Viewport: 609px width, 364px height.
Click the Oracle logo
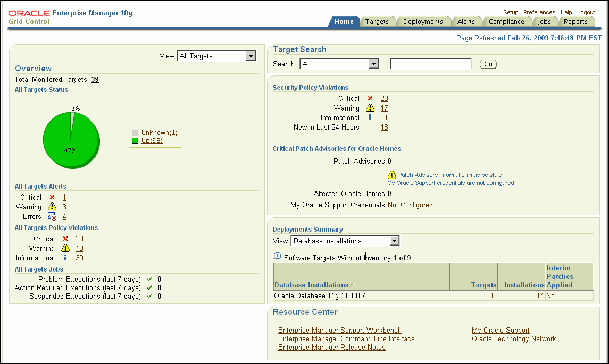point(29,13)
